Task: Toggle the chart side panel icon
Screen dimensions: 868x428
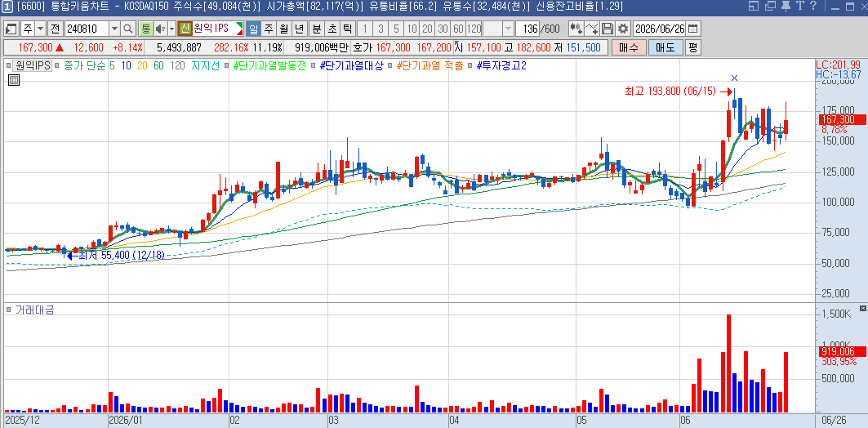Action: pyautogui.click(x=11, y=29)
